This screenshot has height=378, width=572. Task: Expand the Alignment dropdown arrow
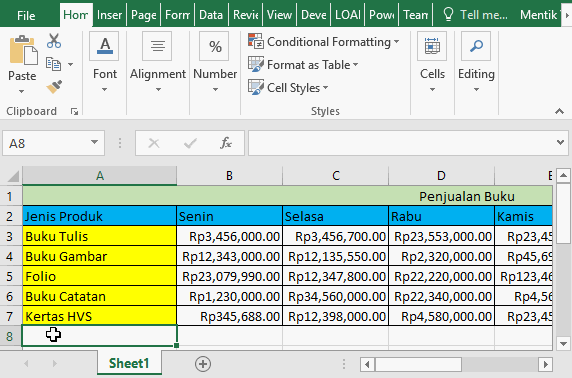point(158,89)
